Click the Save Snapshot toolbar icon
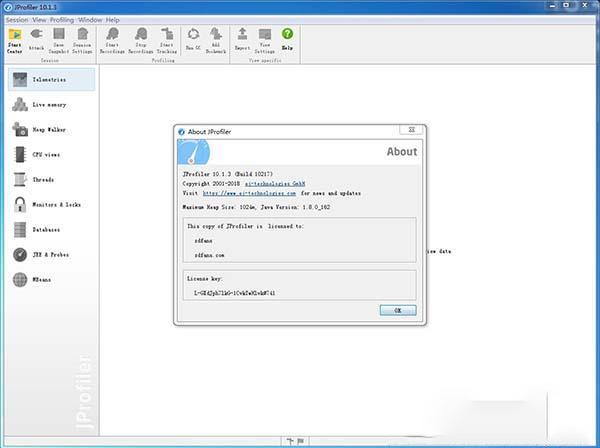600x448 pixels. point(59,41)
